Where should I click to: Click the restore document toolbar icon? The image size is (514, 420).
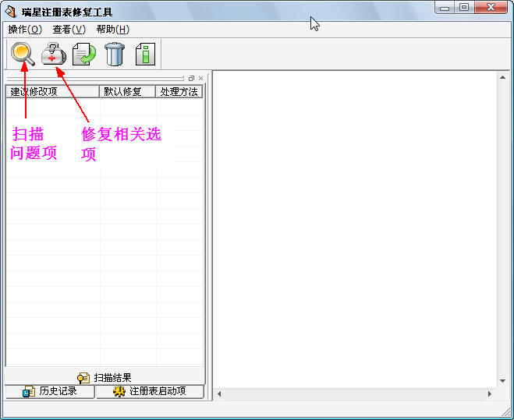click(84, 55)
